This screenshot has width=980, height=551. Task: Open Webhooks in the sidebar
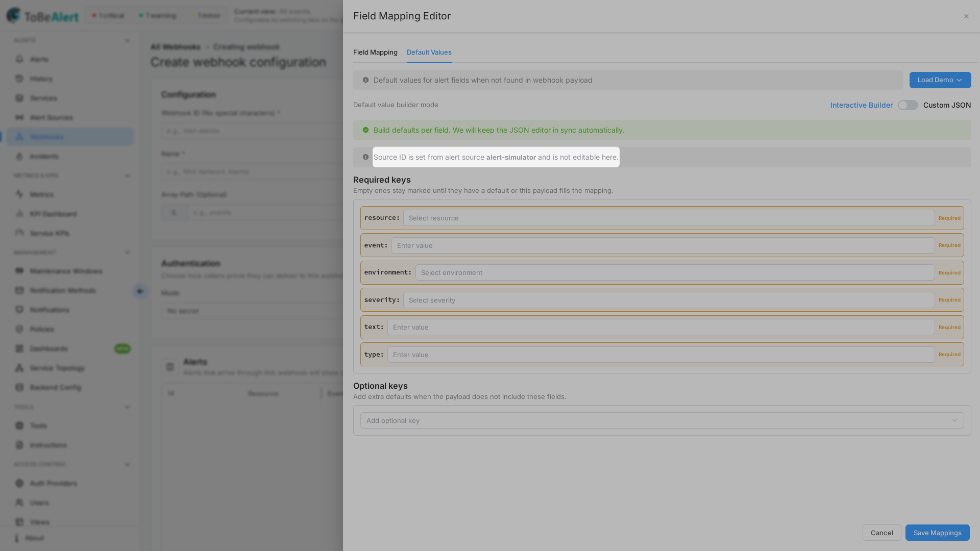pyautogui.click(x=70, y=137)
